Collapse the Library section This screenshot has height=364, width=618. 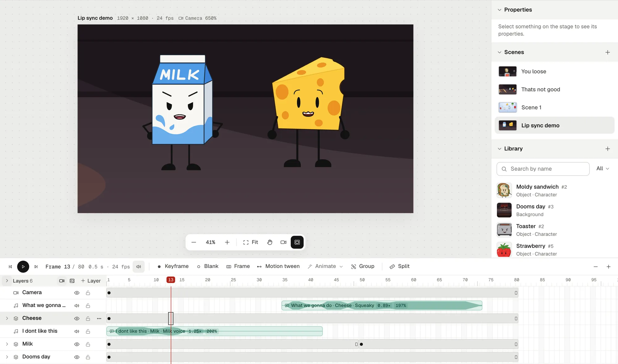click(x=500, y=149)
